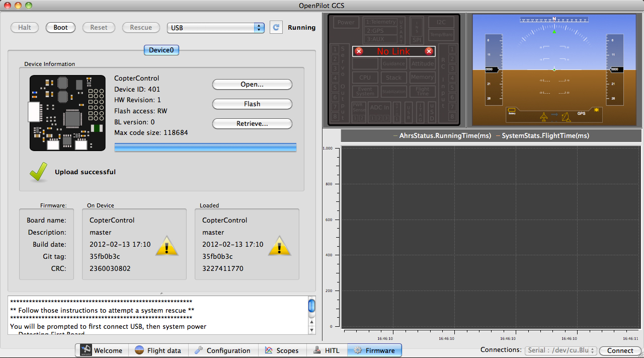
Task: Click the Attitude block in system health
Action: 423,63
